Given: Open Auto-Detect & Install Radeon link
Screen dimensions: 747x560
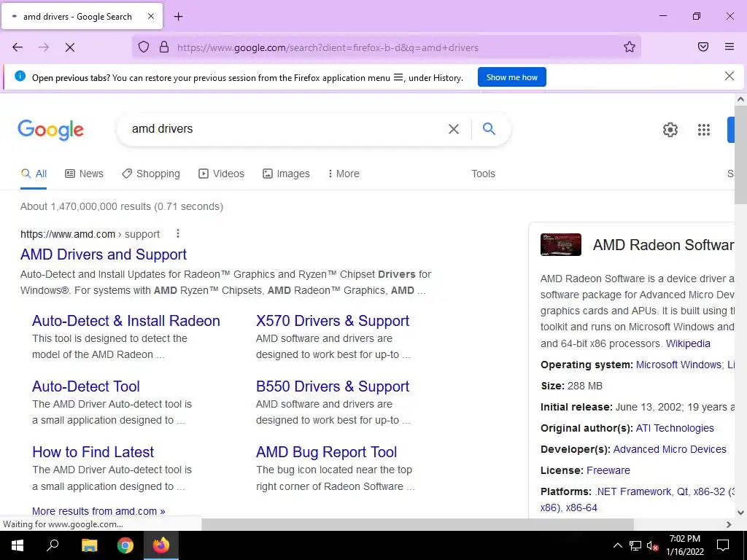Looking at the screenshot, I should [x=126, y=321].
